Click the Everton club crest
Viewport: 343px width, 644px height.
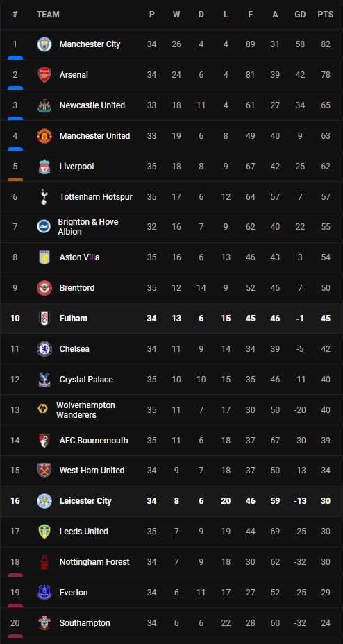[44, 592]
